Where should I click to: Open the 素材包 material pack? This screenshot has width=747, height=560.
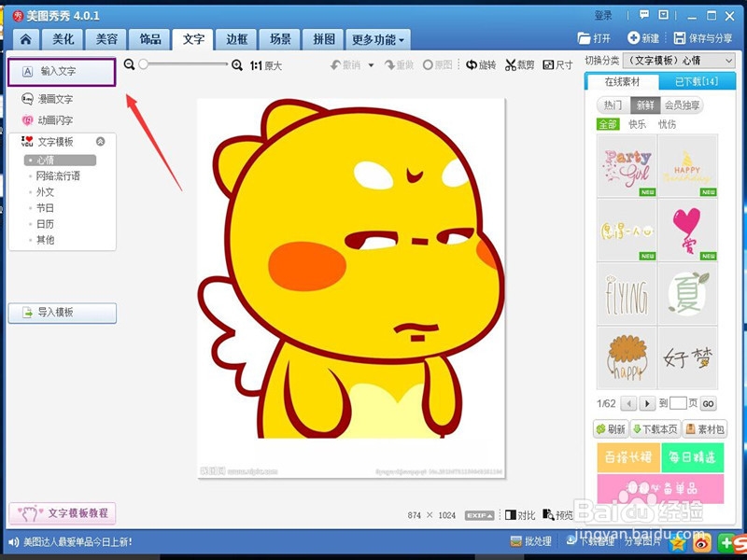coord(705,429)
